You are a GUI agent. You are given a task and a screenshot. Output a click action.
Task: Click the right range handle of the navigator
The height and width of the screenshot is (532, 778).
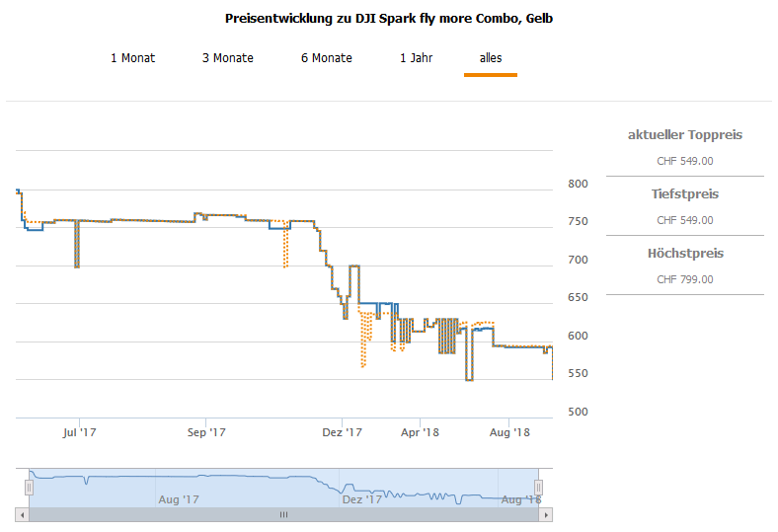pyautogui.click(x=539, y=487)
